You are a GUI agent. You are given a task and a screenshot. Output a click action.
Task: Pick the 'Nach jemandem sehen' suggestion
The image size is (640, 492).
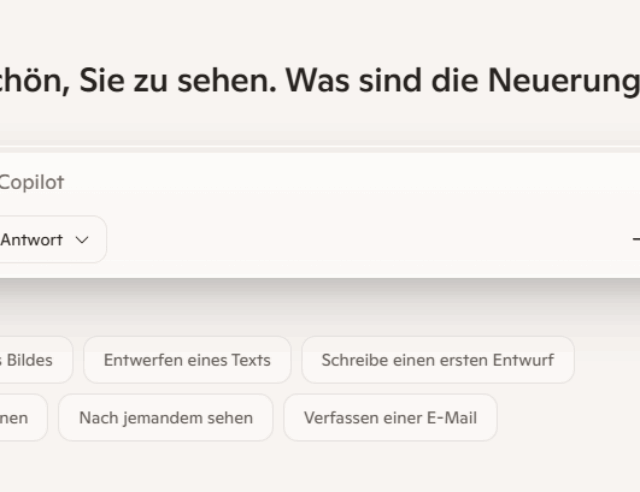click(x=165, y=418)
